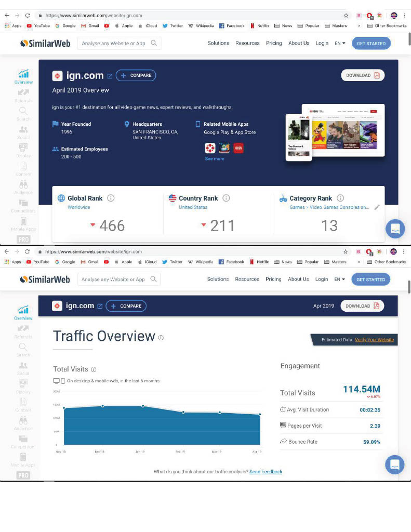Go back in the bottom browser window
This screenshot has width=411, height=532.
7,251
